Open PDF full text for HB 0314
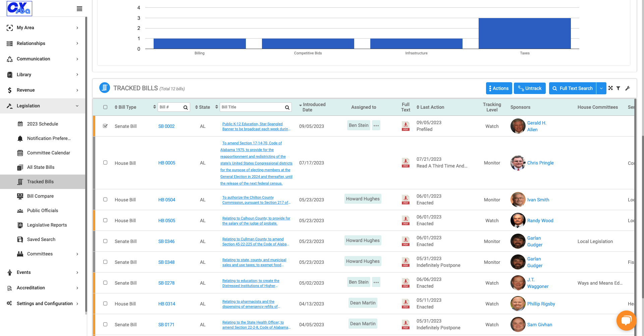 pos(406,304)
